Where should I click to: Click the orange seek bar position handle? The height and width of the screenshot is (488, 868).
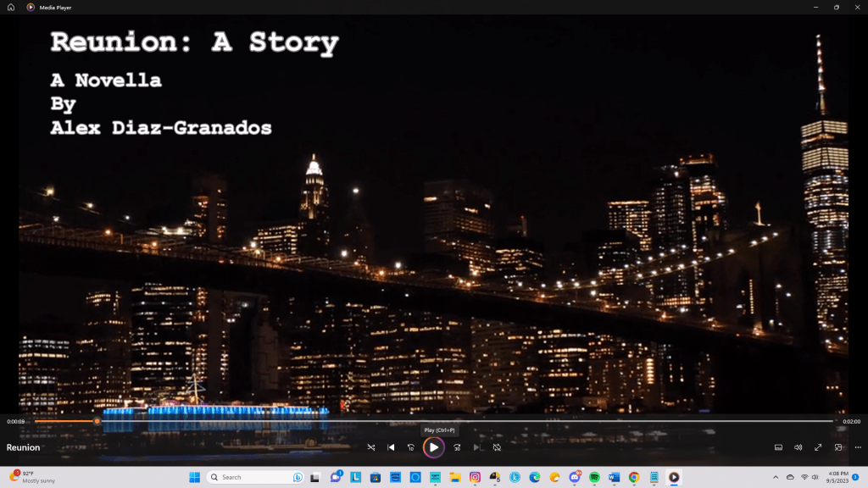click(x=97, y=421)
